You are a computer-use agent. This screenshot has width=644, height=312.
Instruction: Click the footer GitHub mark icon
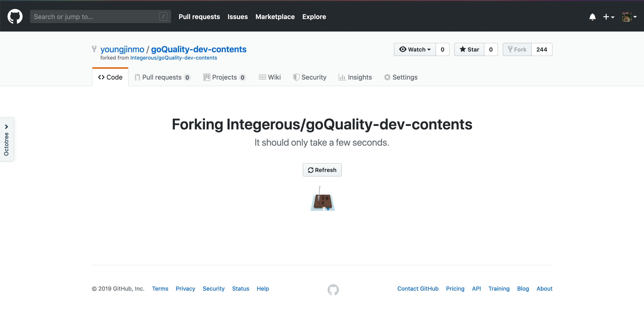tap(333, 289)
